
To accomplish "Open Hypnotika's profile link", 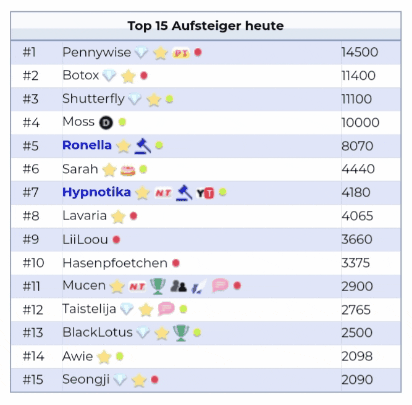I will click(x=97, y=192).
